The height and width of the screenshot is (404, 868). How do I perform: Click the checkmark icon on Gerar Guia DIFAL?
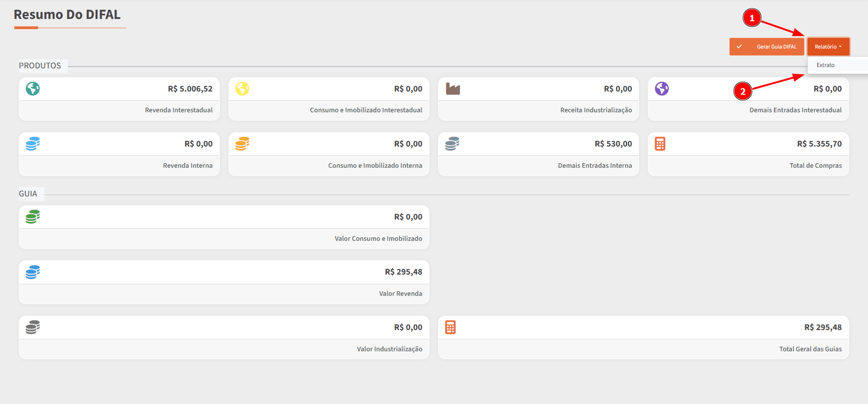pos(739,47)
